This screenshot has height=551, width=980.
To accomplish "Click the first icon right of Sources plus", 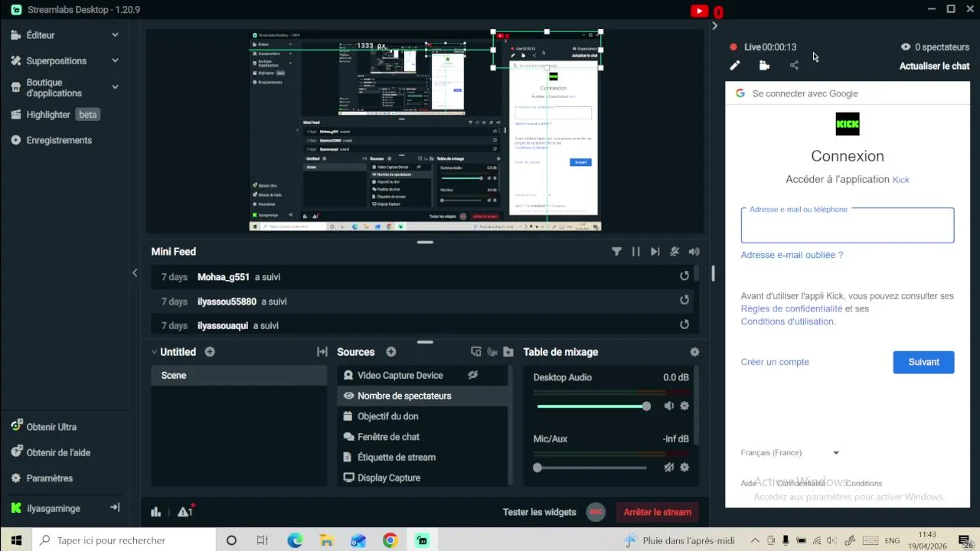I will tap(475, 352).
